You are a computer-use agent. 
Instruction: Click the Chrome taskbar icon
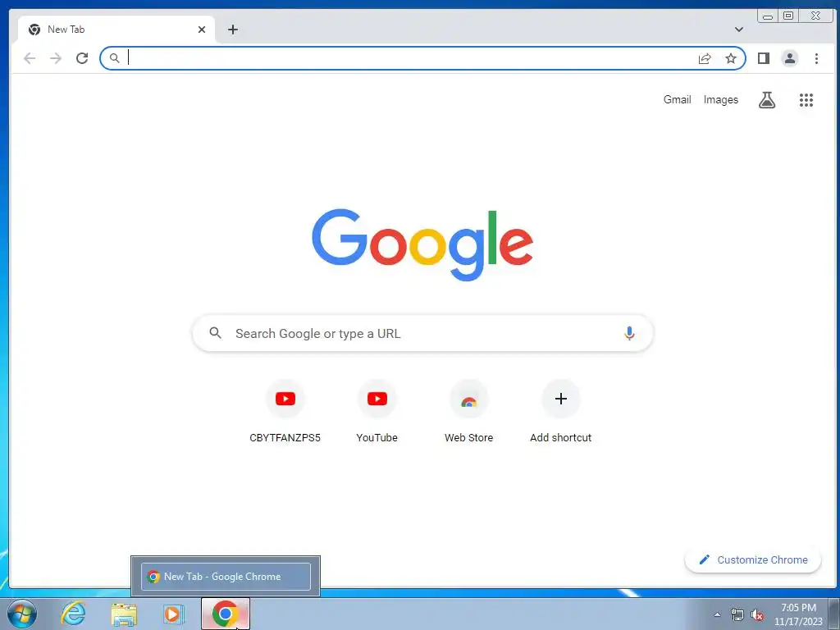coord(226,614)
